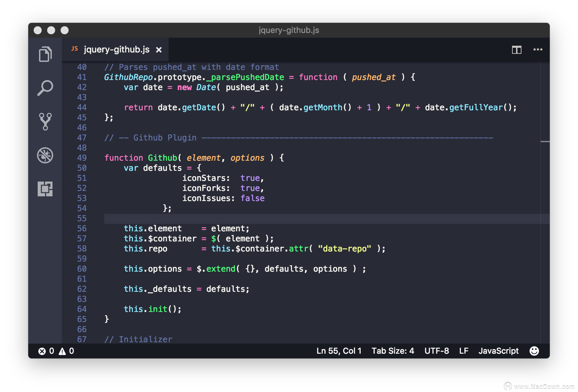This screenshot has height=392, width=578.
Task: Click the JS file type icon on tab
Action: point(74,49)
